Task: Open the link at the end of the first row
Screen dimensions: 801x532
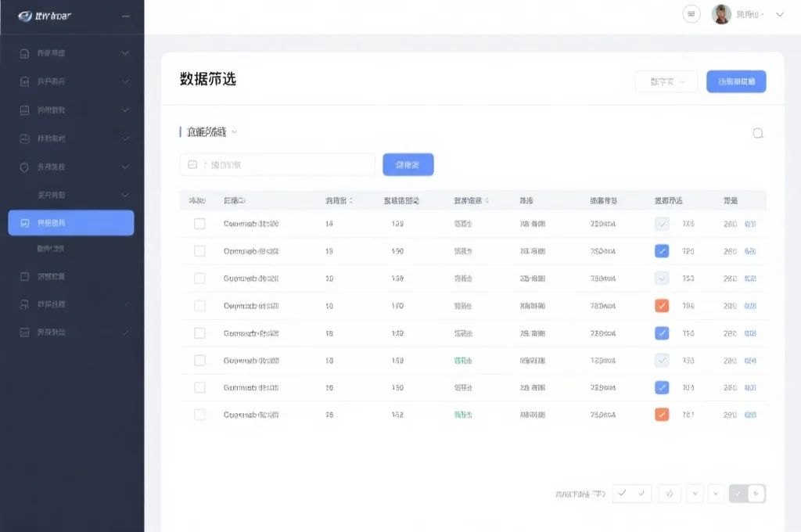Action: pyautogui.click(x=749, y=224)
